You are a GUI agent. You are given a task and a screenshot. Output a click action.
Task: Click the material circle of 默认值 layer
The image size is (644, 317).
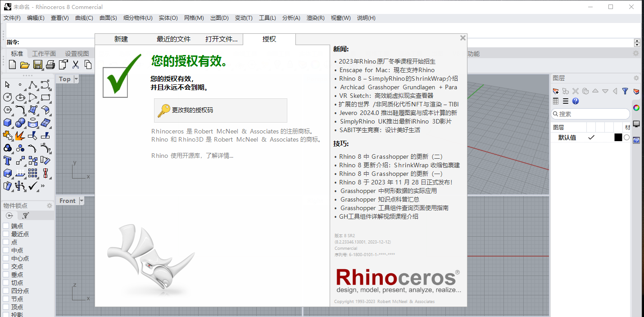tap(626, 138)
